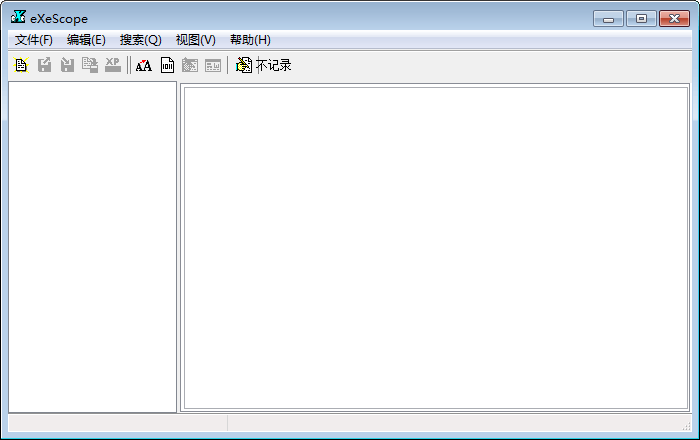The width and height of the screenshot is (700, 440).
Task: Click the binary view document icon
Action: [x=167, y=65]
